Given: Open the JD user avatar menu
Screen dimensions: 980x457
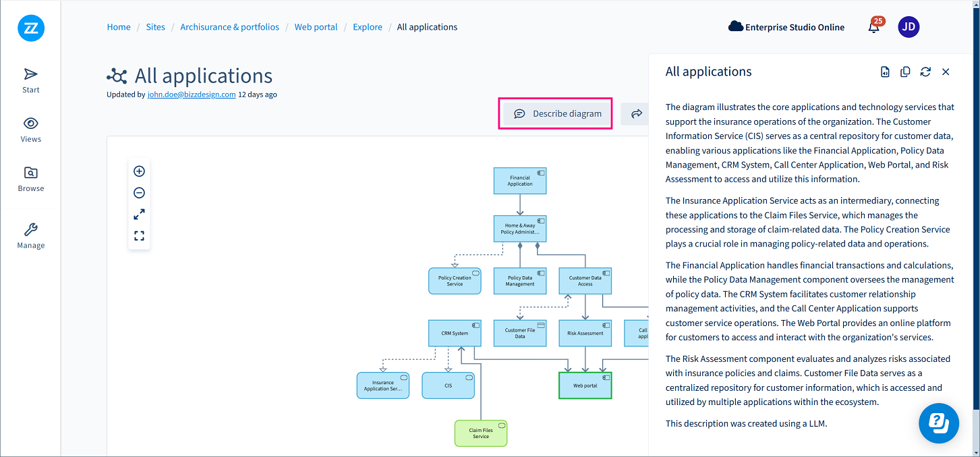Looking at the screenshot, I should point(909,27).
